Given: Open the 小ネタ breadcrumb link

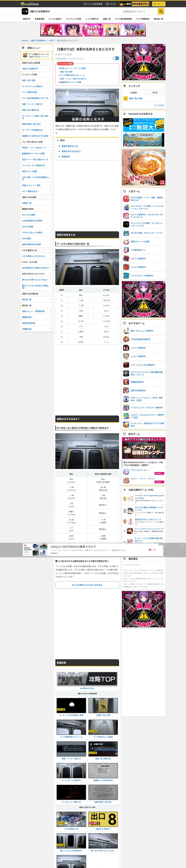Looking at the screenshot, I should [51, 41].
